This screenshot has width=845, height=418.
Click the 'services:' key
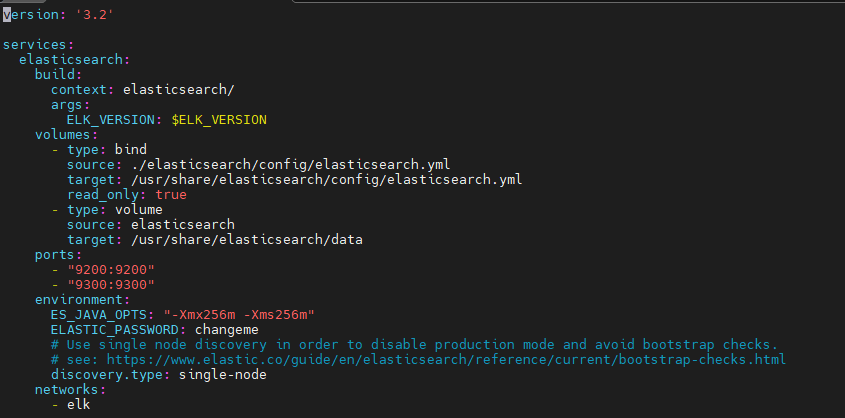pos(38,45)
